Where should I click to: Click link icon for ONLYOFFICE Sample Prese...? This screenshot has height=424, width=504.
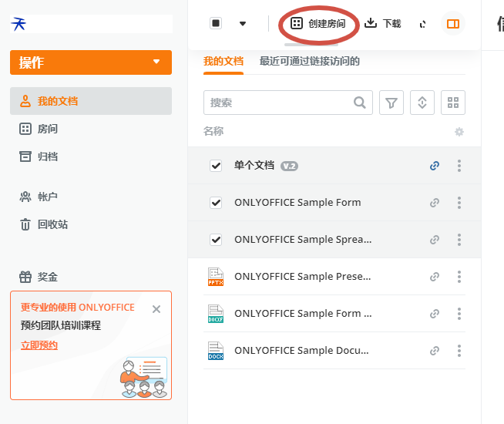pyautogui.click(x=435, y=277)
